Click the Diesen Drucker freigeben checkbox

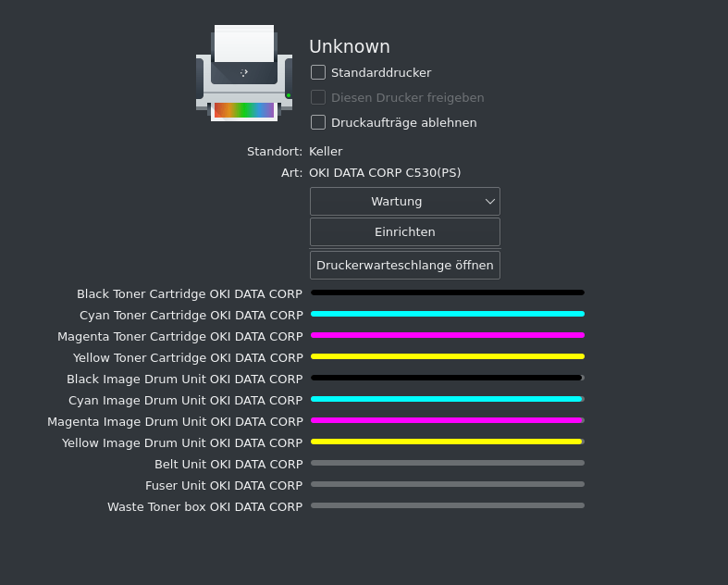click(x=318, y=97)
